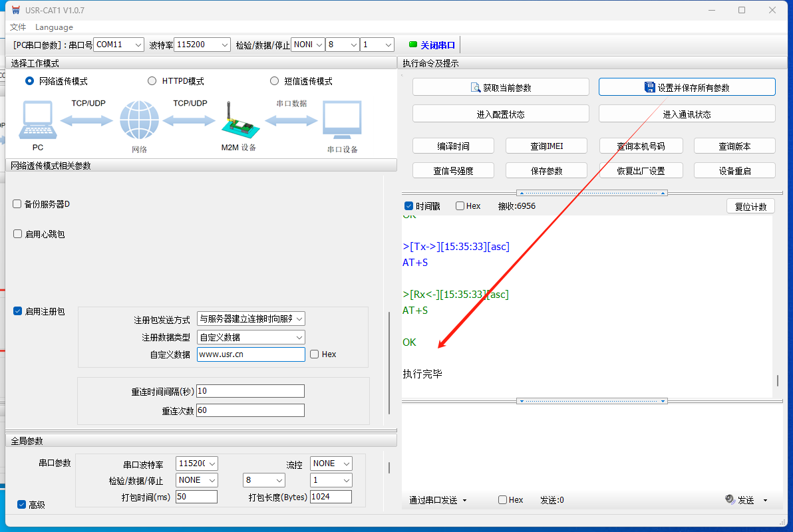
Task: Click the serial device monitor icon
Action: (343, 120)
